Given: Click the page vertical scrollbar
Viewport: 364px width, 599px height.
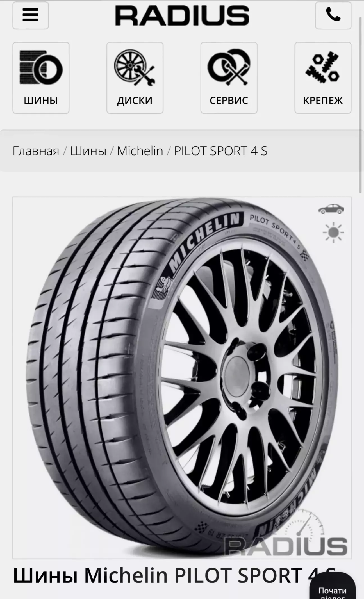Looking at the screenshot, I should point(361,104).
